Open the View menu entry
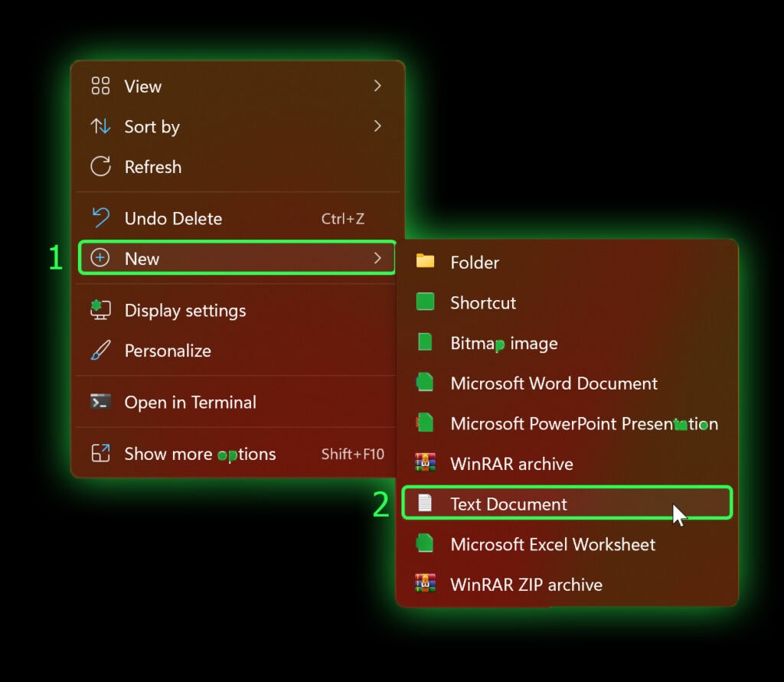 coord(237,86)
